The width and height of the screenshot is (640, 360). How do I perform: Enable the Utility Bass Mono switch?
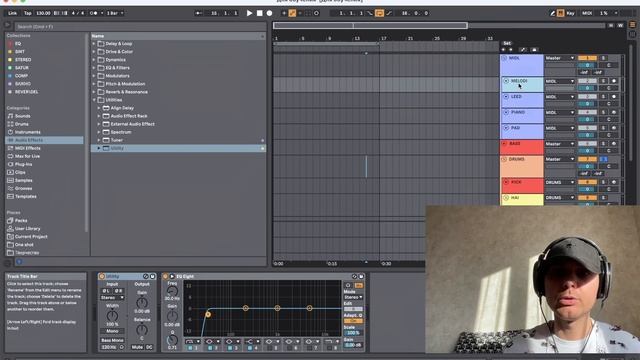pos(112,340)
